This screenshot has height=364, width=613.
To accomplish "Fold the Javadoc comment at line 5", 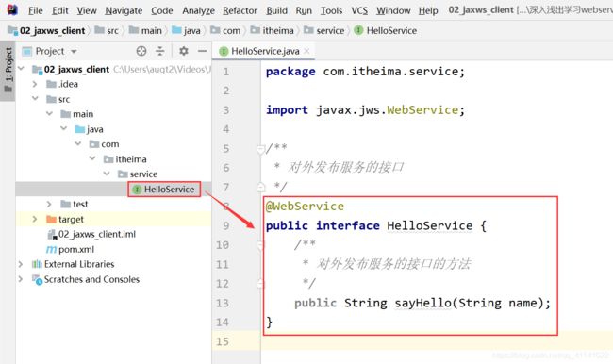I will [260, 149].
